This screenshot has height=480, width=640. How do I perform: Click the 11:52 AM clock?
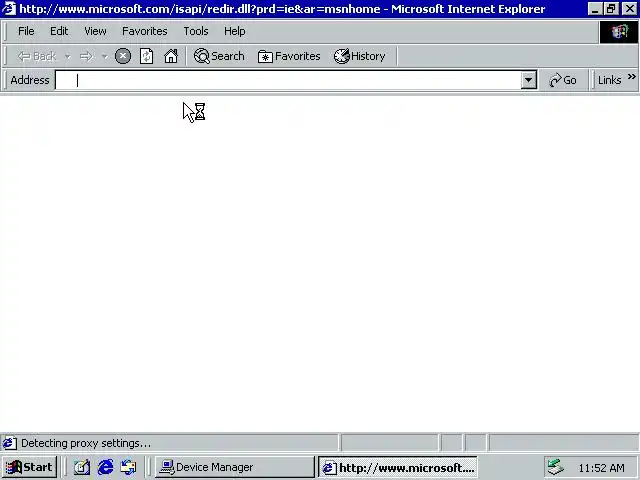point(602,468)
